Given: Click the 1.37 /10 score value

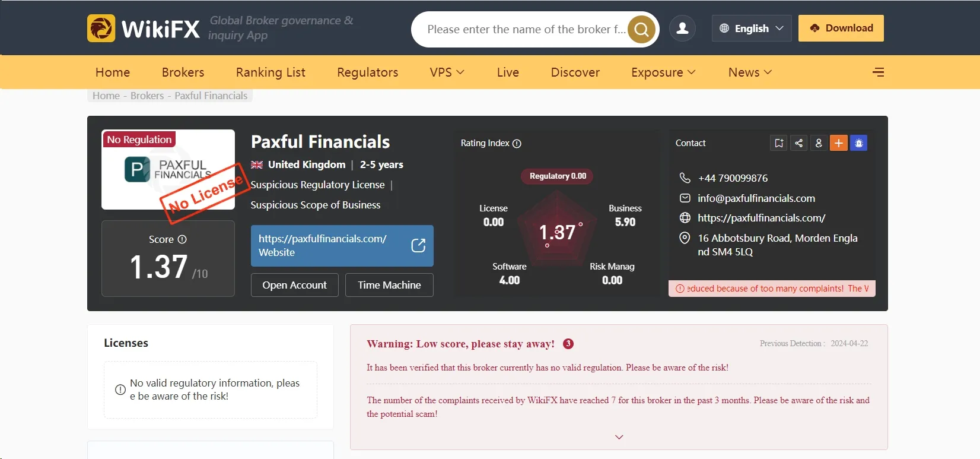Looking at the screenshot, I should (x=168, y=267).
